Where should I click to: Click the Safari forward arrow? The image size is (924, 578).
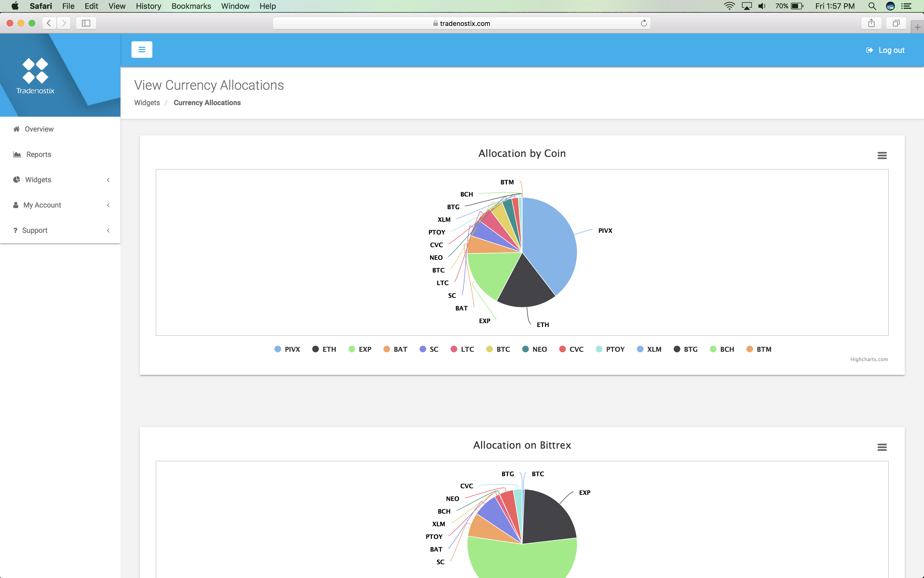point(64,23)
